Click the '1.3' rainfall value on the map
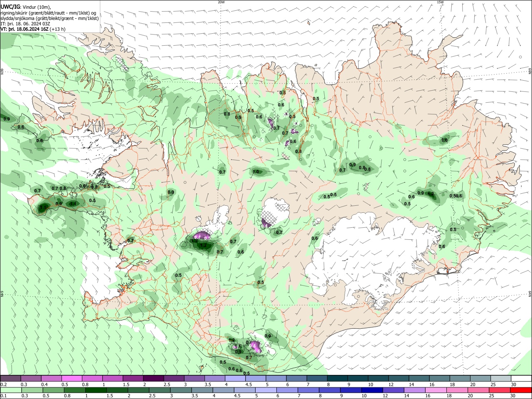 [194, 241]
